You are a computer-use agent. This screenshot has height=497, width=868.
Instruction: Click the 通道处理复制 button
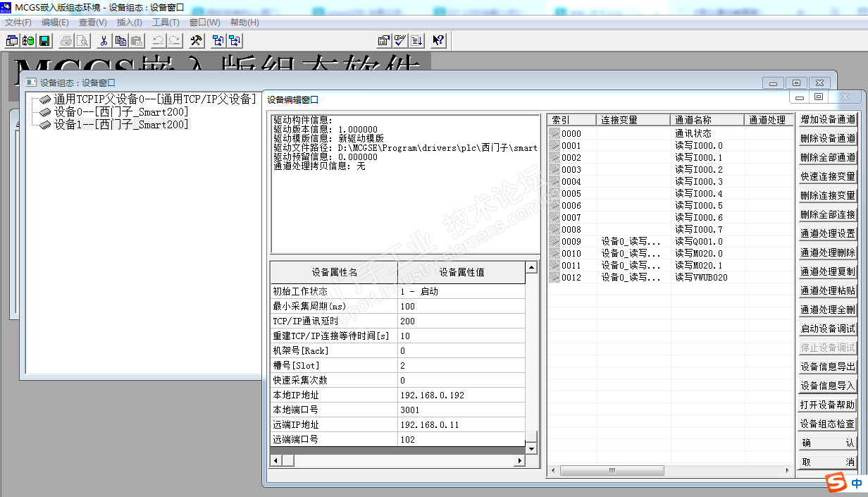click(x=828, y=271)
